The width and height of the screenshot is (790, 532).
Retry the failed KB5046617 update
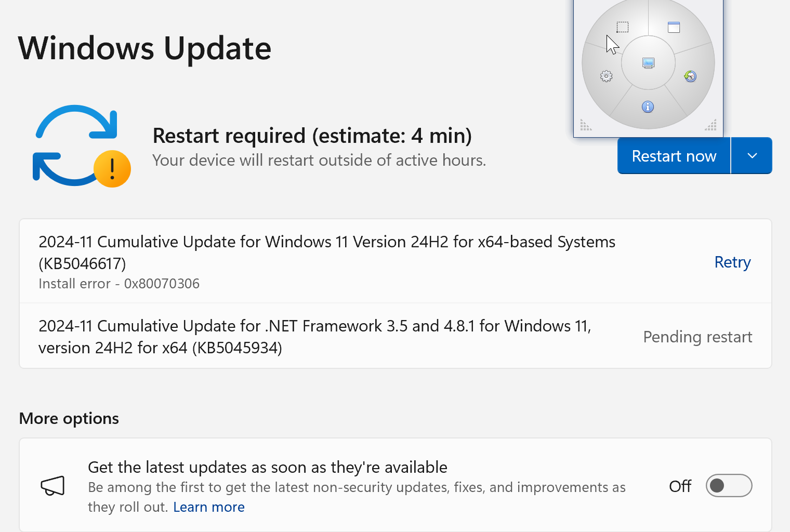[x=732, y=262]
